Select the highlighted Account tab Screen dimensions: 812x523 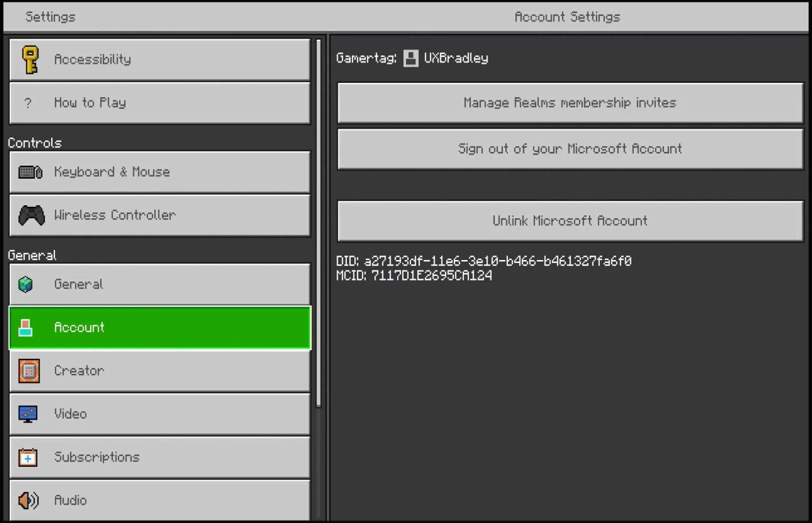160,328
